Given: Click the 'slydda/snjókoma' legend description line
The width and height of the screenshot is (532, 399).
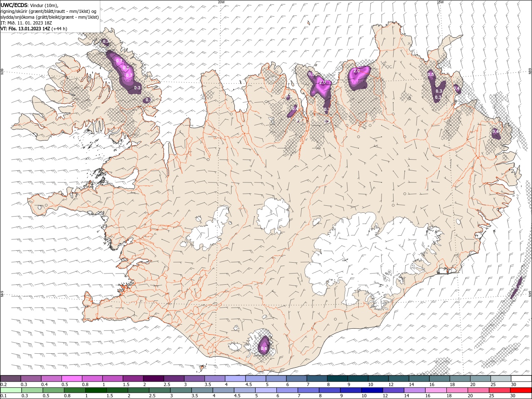Looking at the screenshot, I should (x=49, y=17).
